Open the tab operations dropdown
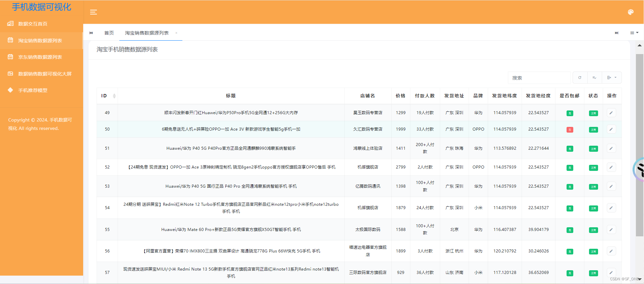This screenshot has height=284, width=644. tap(634, 33)
